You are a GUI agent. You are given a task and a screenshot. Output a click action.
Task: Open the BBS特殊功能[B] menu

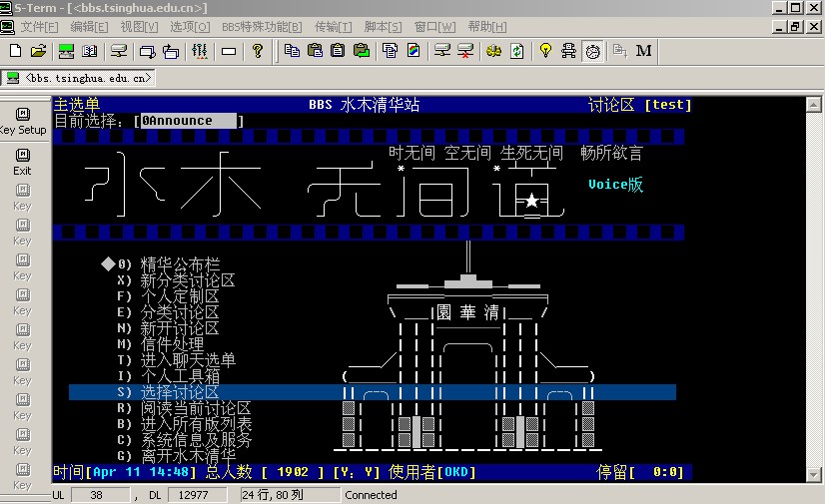tap(262, 27)
